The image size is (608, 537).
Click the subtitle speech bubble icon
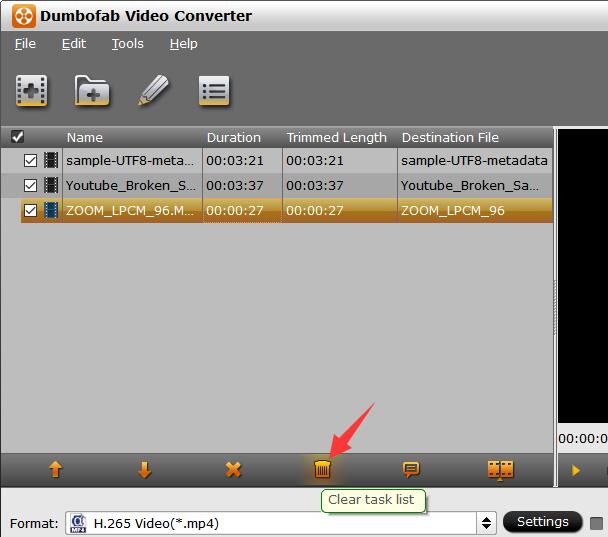tap(410, 469)
